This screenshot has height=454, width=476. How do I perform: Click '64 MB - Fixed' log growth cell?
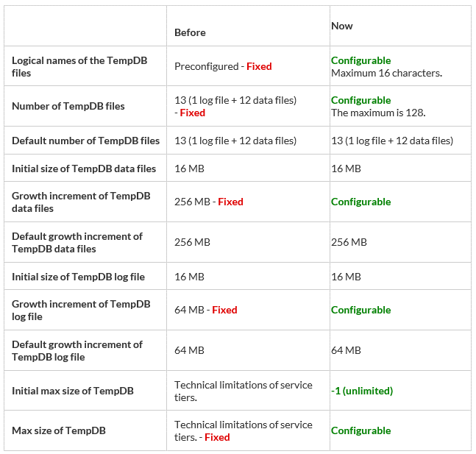(205, 310)
